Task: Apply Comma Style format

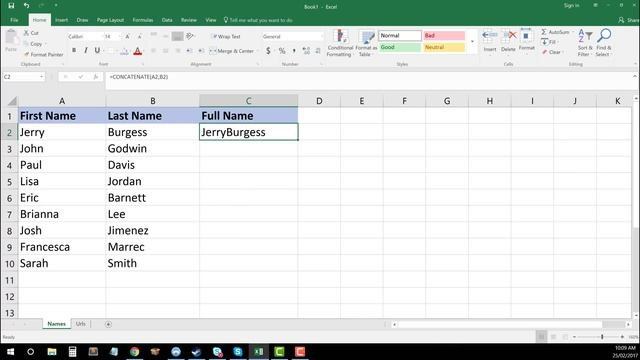Action: coord(294,51)
